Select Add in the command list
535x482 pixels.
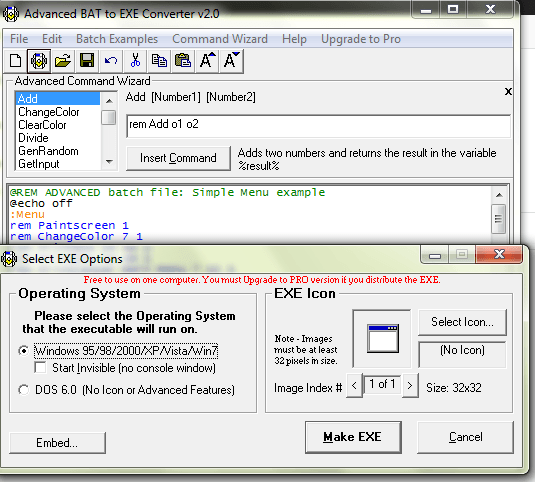(58, 99)
